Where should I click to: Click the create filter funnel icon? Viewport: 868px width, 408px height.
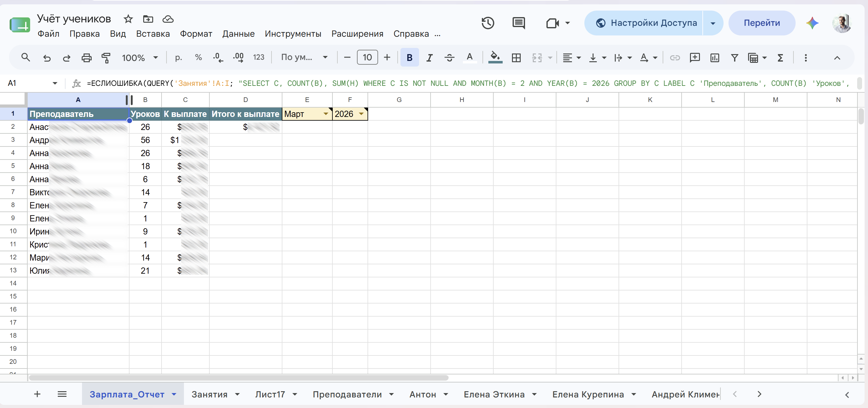(734, 58)
